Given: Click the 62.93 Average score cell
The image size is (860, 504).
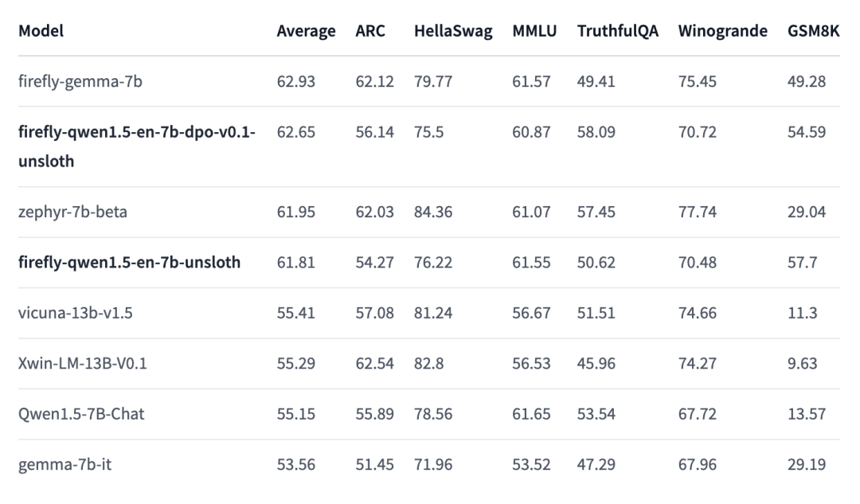Looking at the screenshot, I should [x=295, y=81].
